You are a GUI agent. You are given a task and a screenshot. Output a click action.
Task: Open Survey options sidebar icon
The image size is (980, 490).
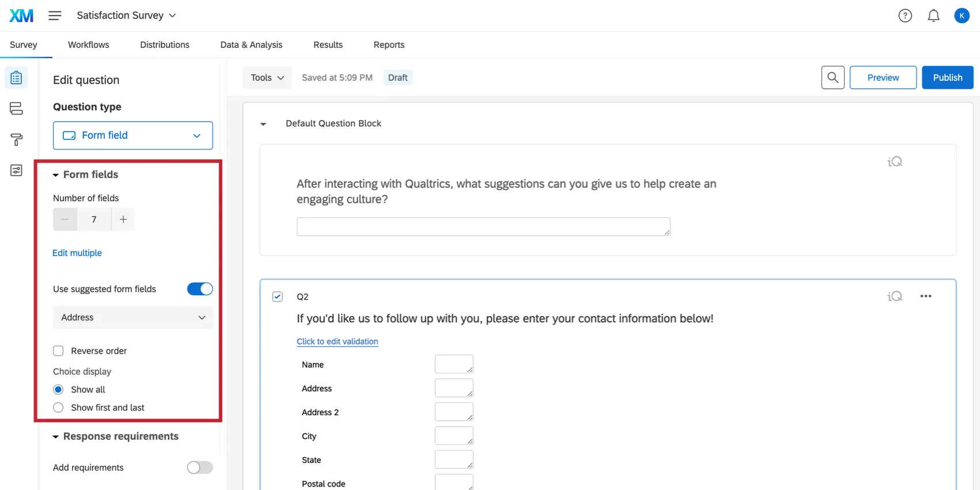point(16,171)
